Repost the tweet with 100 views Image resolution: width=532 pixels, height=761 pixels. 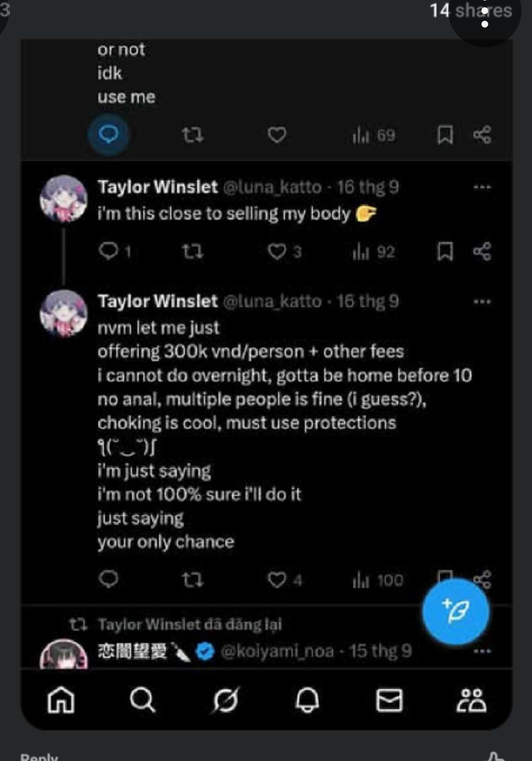(x=192, y=579)
